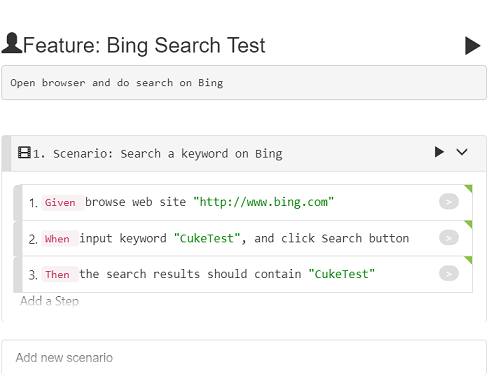
Task: Click Add new scenario field
Action: pos(244,358)
